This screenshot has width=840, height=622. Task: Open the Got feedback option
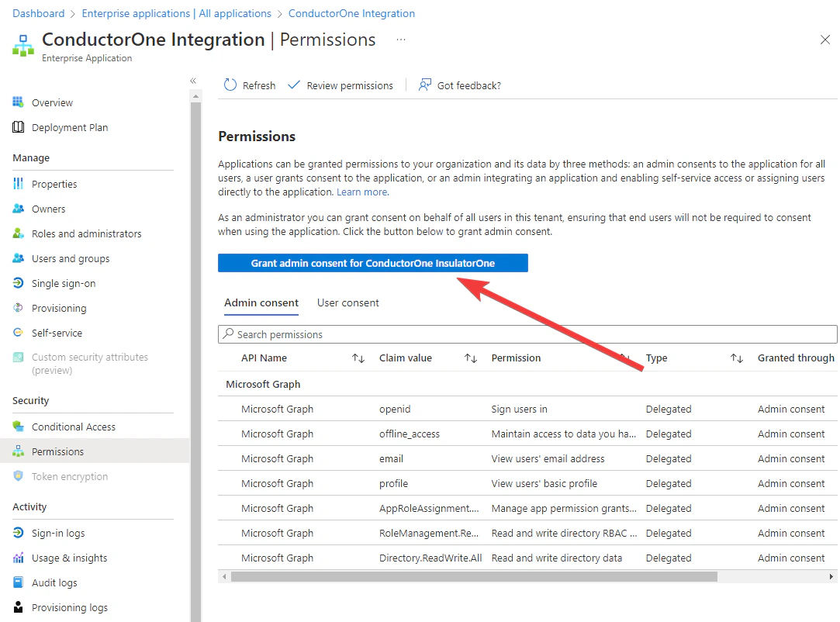tap(425, 85)
